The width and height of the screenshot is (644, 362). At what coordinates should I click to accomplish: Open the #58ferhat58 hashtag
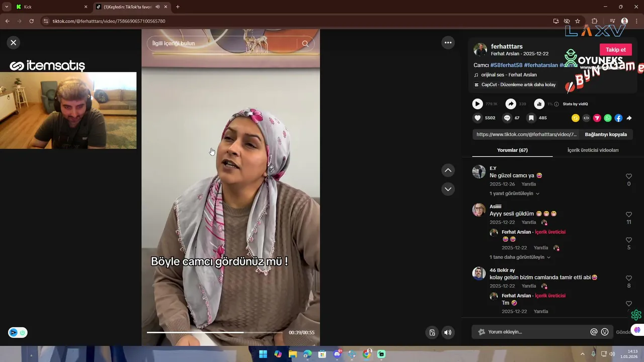[506, 65]
